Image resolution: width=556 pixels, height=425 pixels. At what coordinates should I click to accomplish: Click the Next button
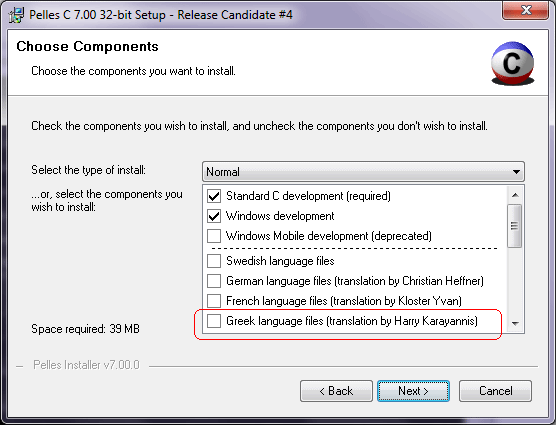pos(413,391)
